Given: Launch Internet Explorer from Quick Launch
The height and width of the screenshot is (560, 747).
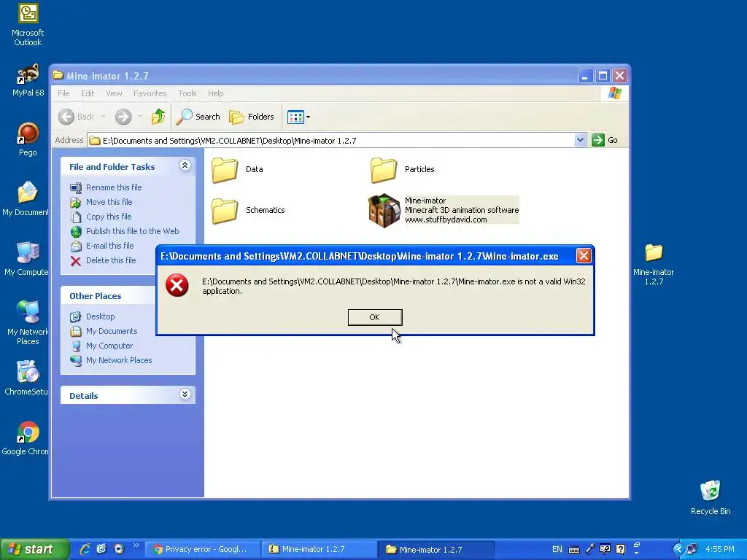Looking at the screenshot, I should tap(85, 549).
